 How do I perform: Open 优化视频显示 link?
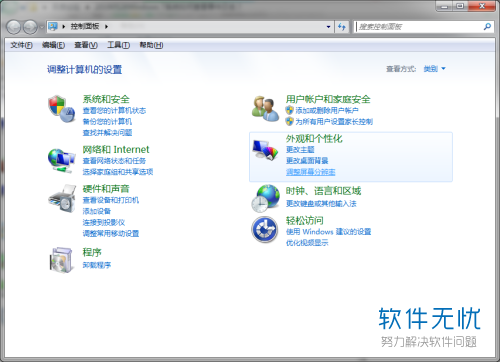pos(307,243)
